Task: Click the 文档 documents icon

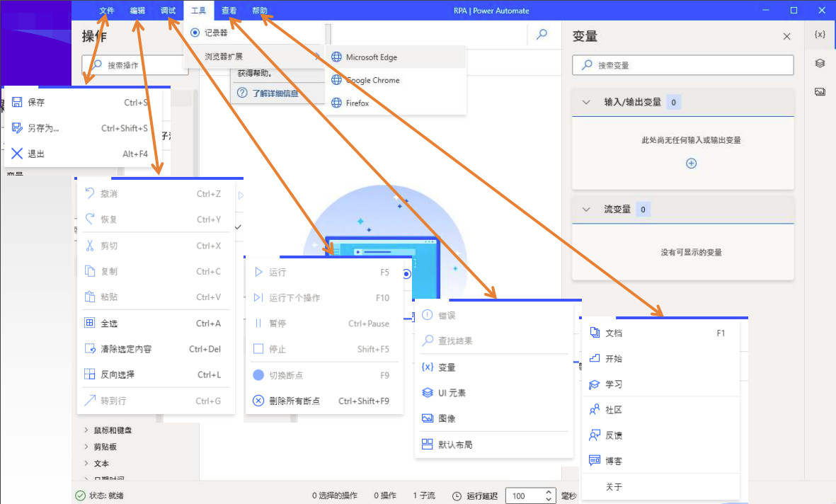Action: pos(595,333)
